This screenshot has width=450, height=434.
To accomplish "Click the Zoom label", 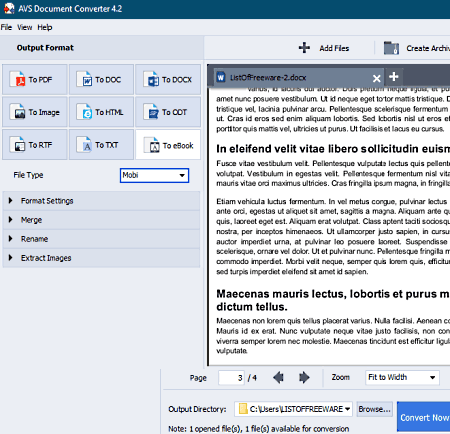I will coord(341,377).
